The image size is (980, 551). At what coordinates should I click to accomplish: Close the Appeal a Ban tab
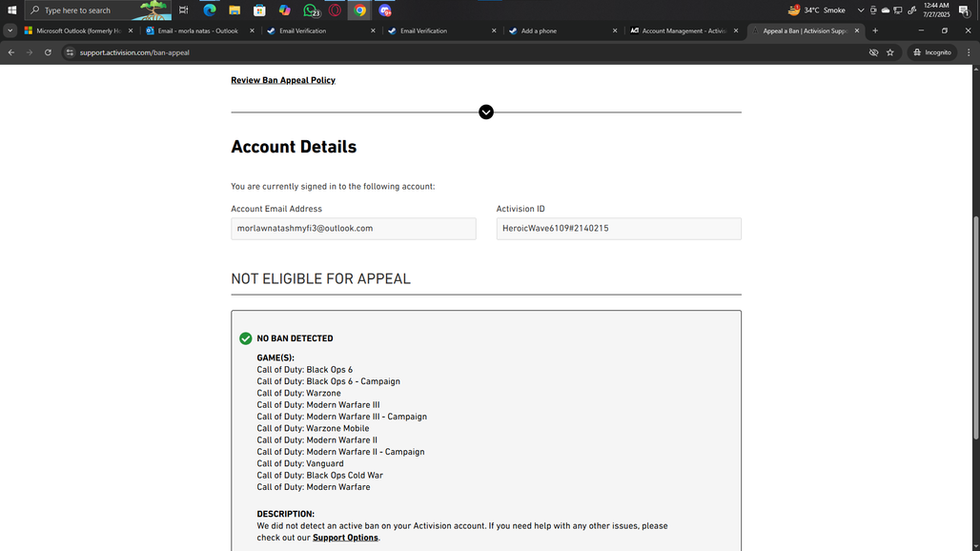857,31
